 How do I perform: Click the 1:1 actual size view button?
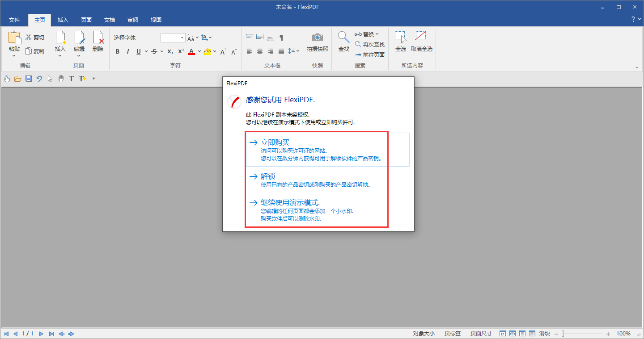[x=503, y=334]
